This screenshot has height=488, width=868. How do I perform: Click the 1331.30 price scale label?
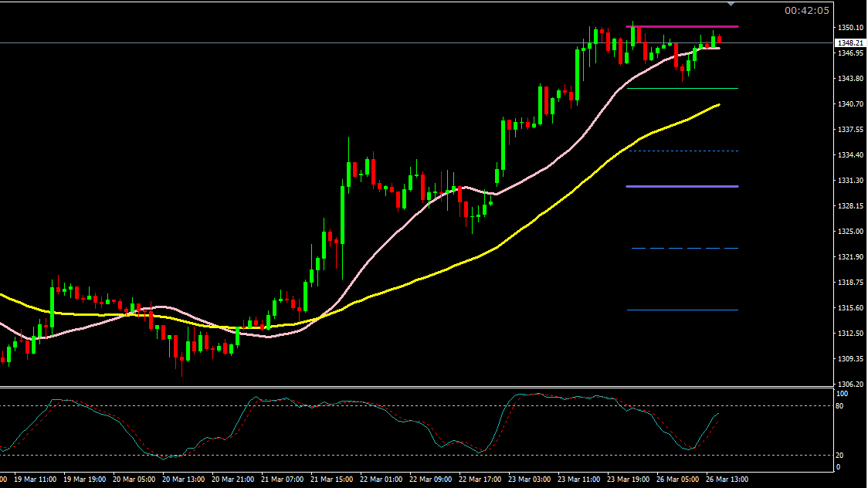[x=849, y=181]
